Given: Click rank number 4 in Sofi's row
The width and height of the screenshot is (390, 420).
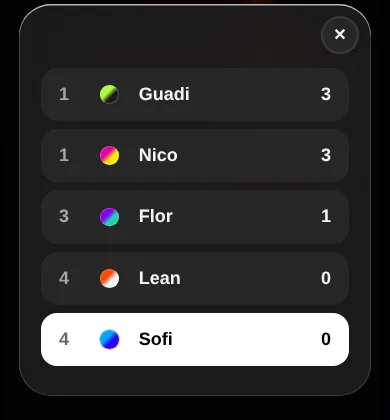Looking at the screenshot, I should click(64, 339).
